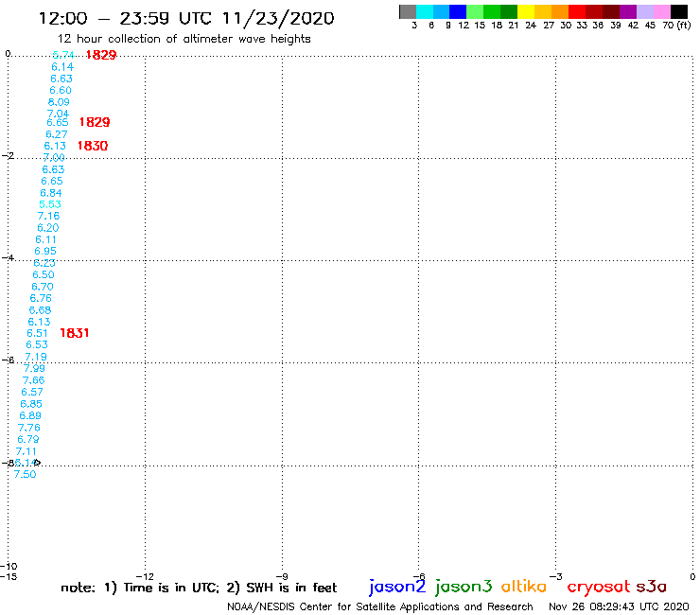Click the note about UTC and SWH feet
The width and height of the screenshot is (700, 615).
(x=199, y=588)
